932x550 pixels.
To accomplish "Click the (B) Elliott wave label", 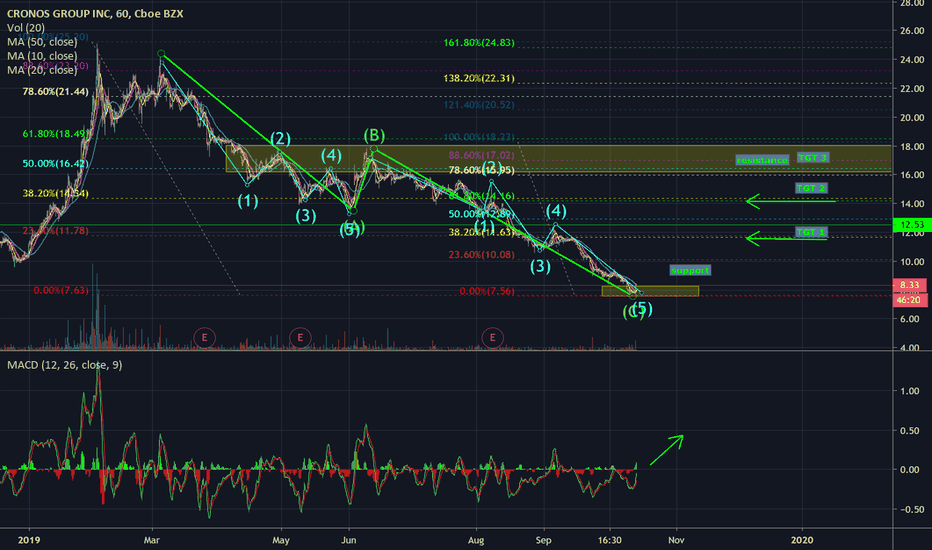I will click(374, 135).
